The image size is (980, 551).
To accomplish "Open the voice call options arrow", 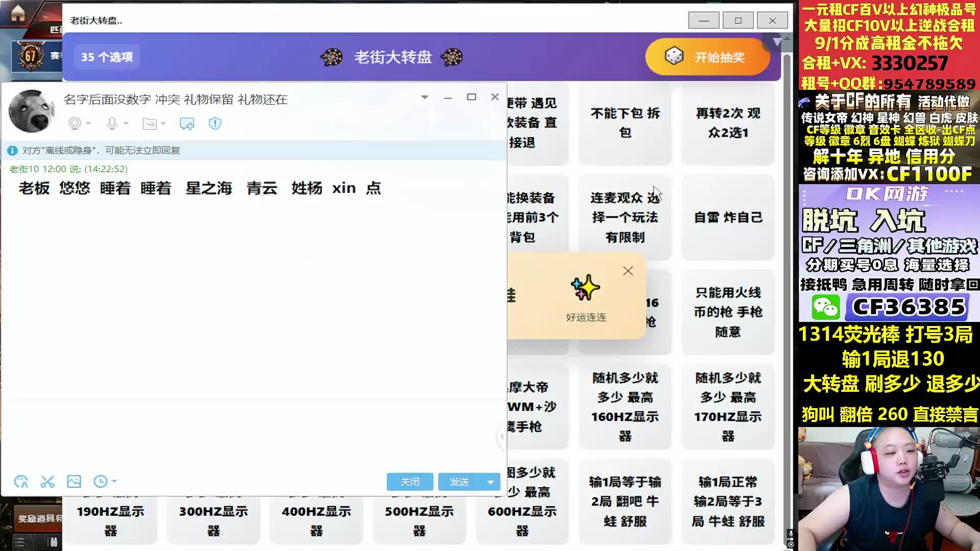I will point(126,123).
